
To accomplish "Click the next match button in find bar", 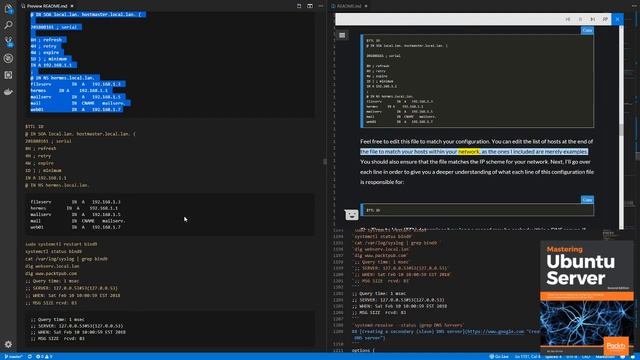I will [x=593, y=19].
